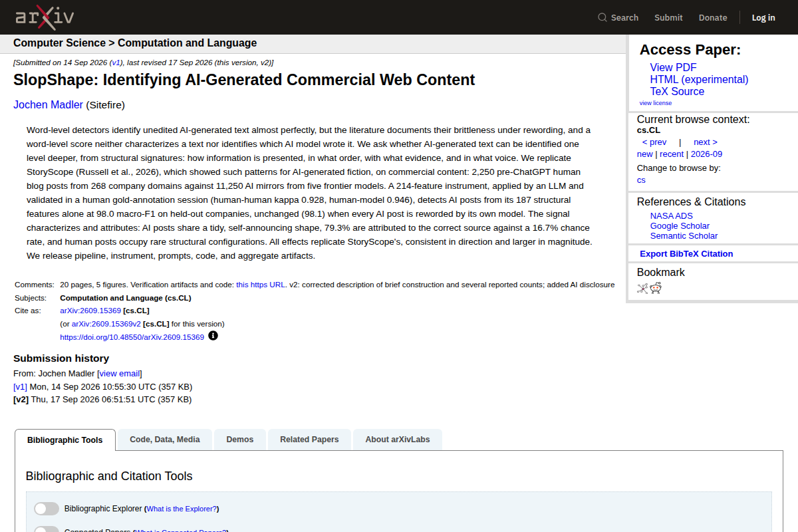
Task: Click author name Jochen Madler
Action: [48, 104]
